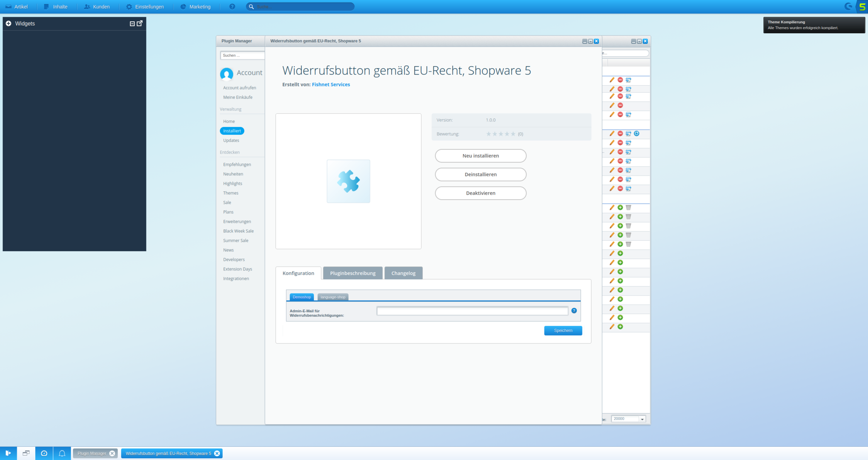Click the plus icon to add a widget
The width and height of the screenshot is (868, 460).
point(9,23)
